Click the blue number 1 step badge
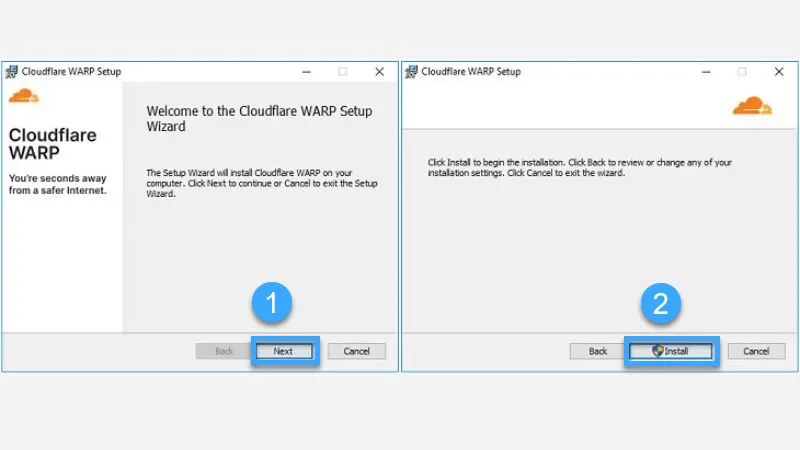The image size is (800, 450). pos(271,304)
